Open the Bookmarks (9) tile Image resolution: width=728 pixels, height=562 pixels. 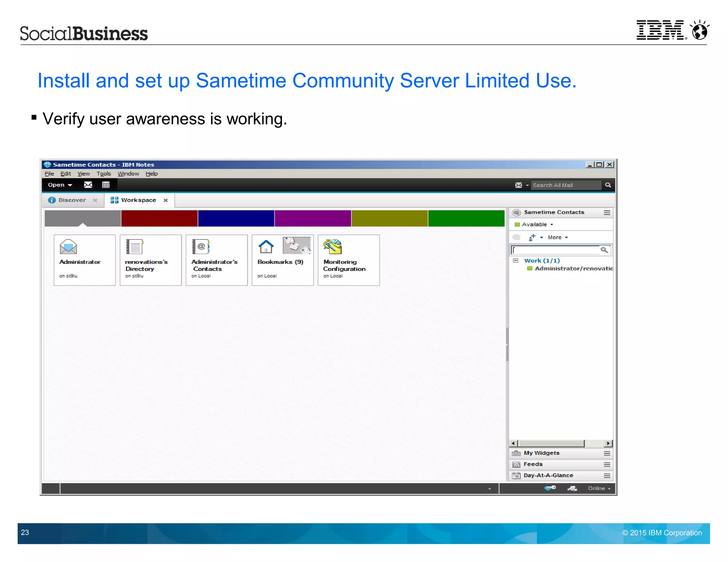coord(283,260)
